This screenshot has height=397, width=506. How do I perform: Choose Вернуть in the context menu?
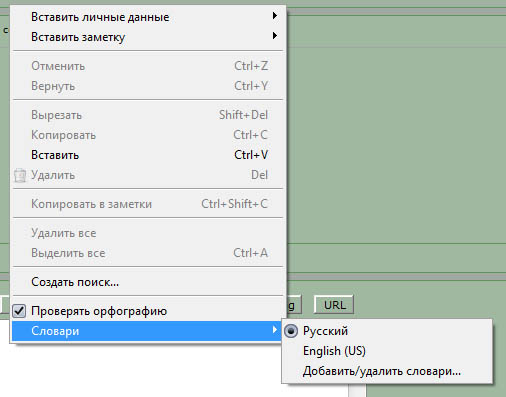[148, 86]
